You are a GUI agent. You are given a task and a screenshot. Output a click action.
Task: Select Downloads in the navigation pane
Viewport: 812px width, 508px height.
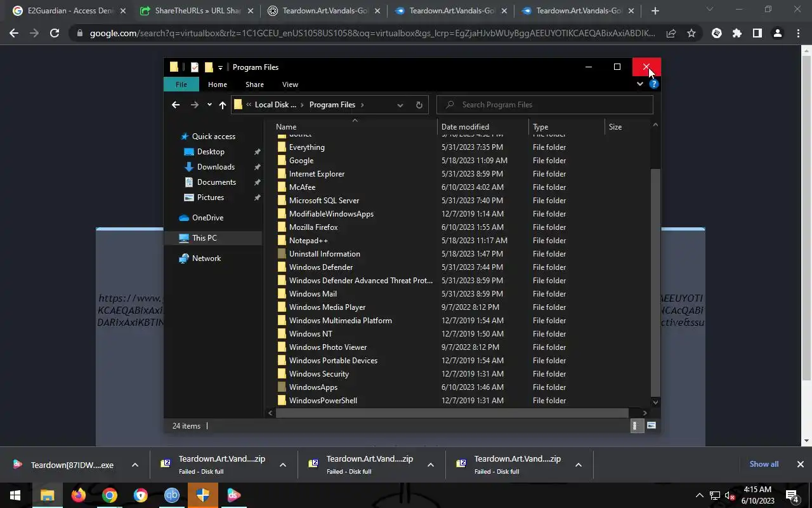(216, 167)
